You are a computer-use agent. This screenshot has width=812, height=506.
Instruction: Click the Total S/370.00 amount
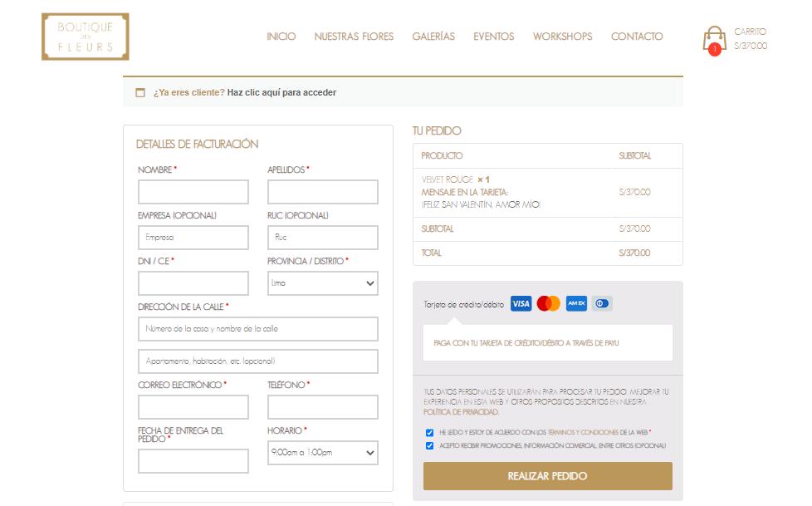pyautogui.click(x=635, y=253)
